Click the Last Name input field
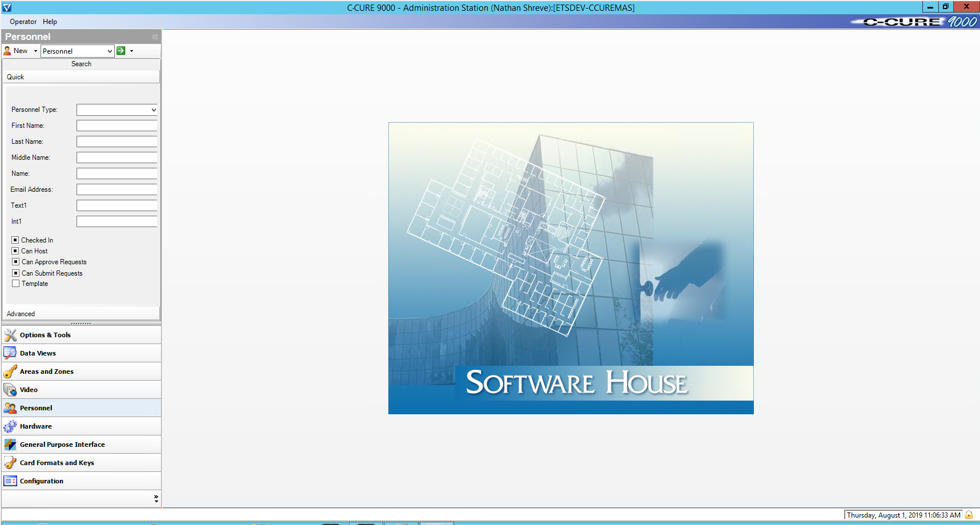 117,142
